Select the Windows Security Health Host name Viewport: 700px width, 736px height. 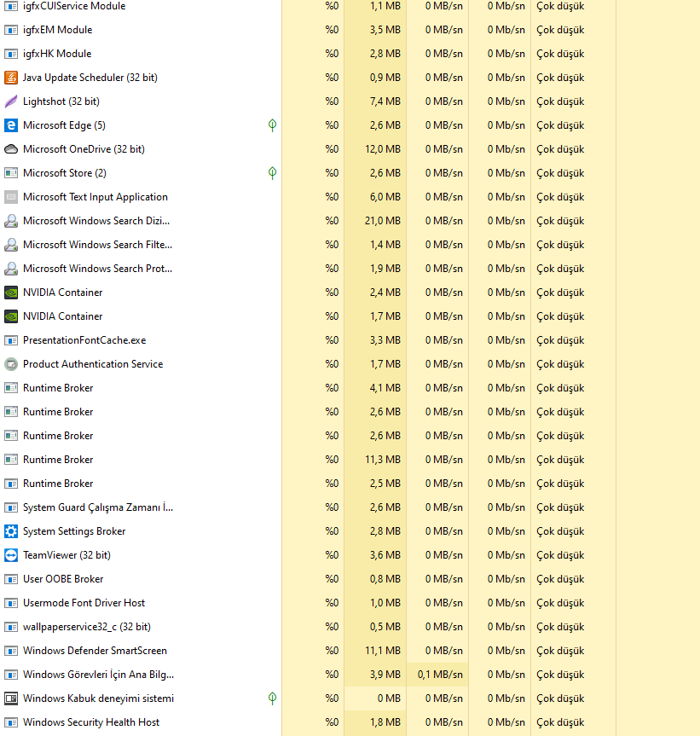[x=91, y=722]
